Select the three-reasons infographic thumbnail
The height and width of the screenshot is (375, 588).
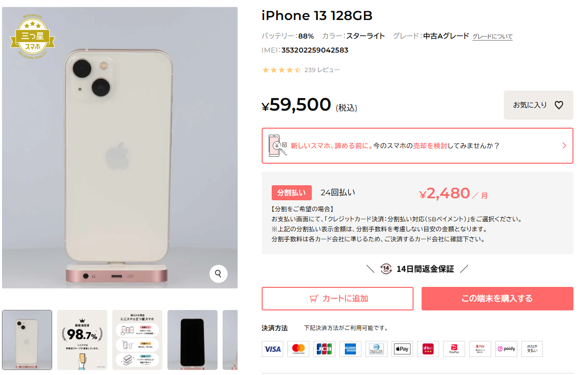[137, 340]
